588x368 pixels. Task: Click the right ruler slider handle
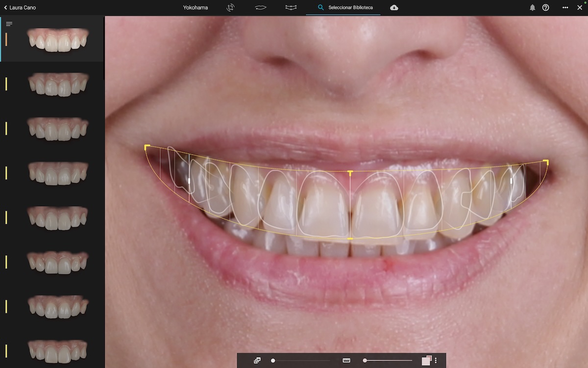coord(365,361)
